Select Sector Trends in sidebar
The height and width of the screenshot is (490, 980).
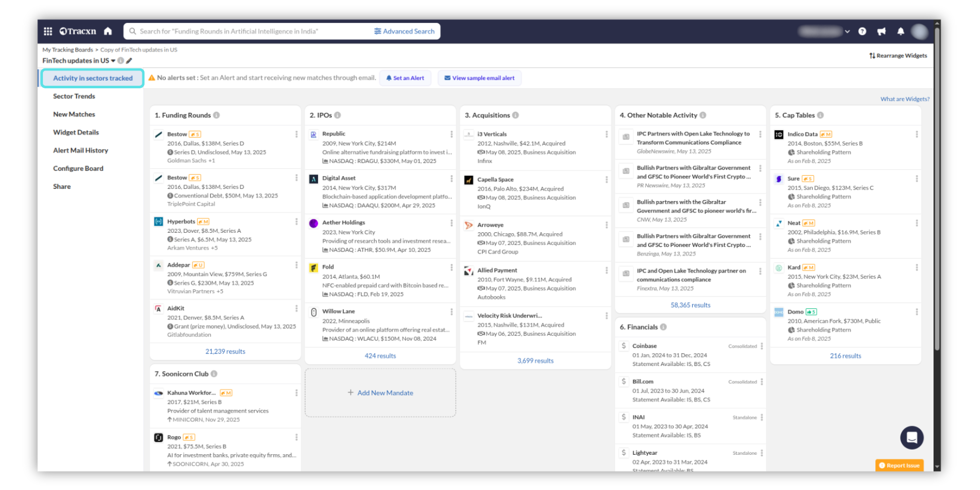click(x=74, y=96)
